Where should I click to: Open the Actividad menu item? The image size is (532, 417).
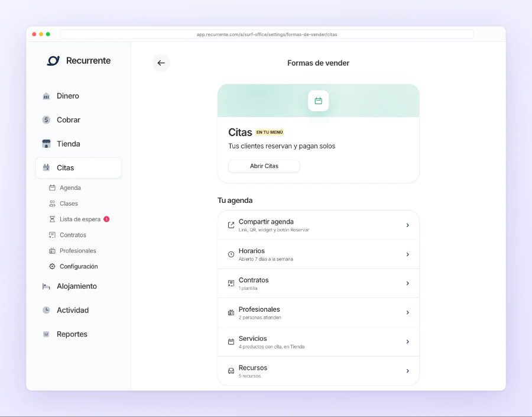(79, 310)
